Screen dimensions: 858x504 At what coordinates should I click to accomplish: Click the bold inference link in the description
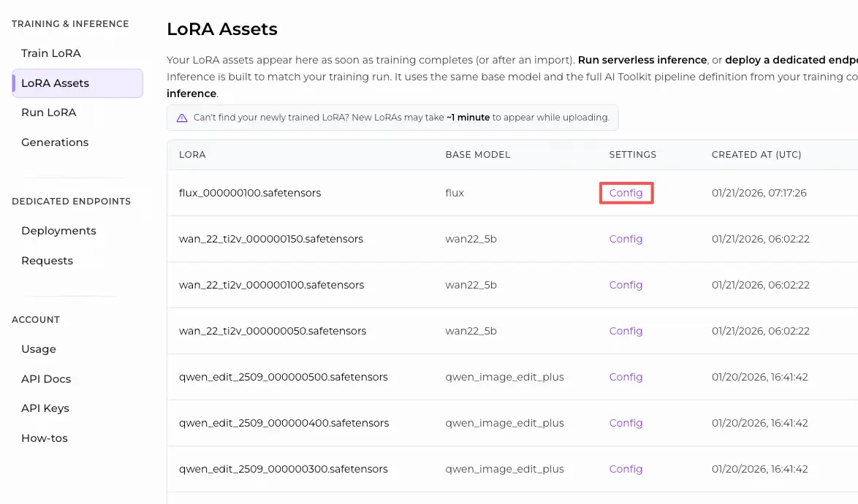tap(191, 93)
